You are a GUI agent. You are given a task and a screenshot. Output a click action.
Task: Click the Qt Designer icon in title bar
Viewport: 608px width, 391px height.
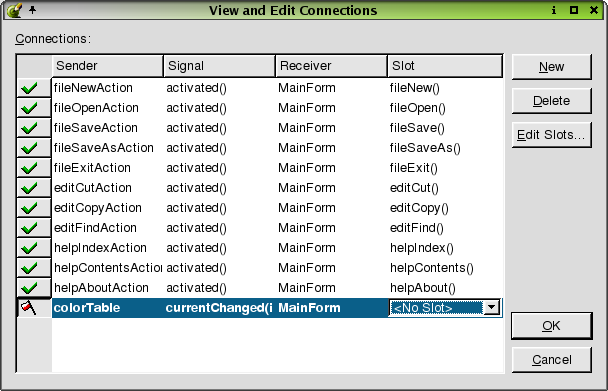[14, 10]
